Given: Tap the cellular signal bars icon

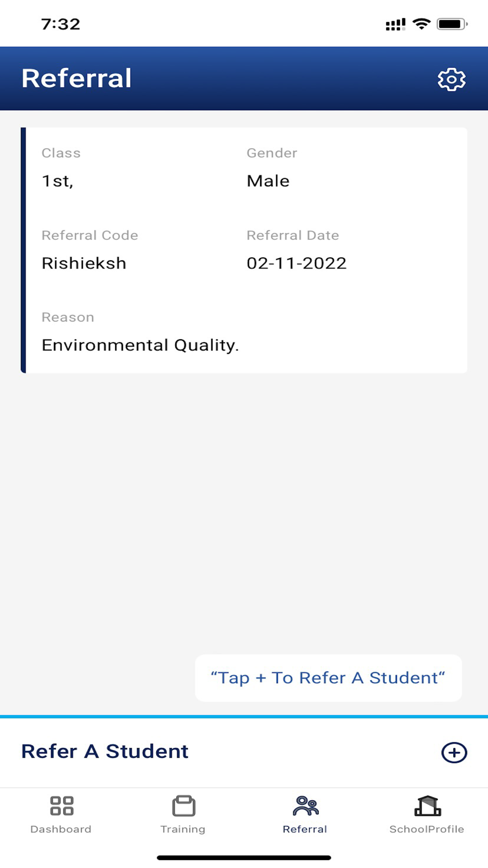Looking at the screenshot, I should point(395,24).
